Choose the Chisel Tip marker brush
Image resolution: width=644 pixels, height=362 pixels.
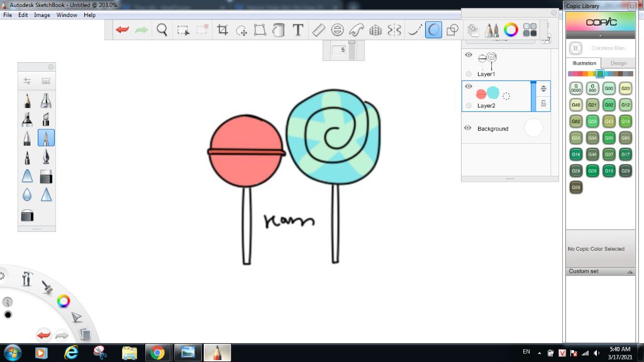point(46,119)
